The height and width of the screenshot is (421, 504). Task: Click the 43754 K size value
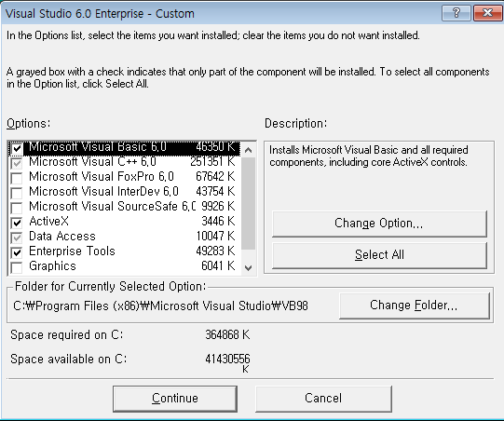(x=215, y=191)
